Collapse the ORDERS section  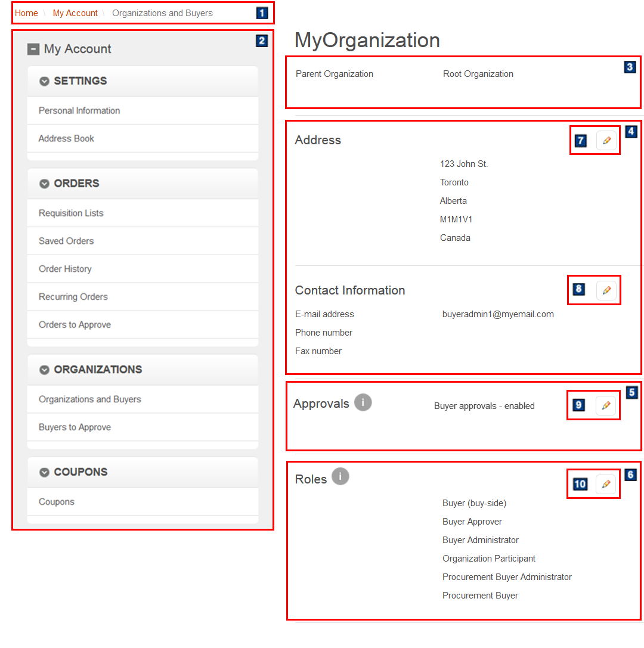pos(44,184)
